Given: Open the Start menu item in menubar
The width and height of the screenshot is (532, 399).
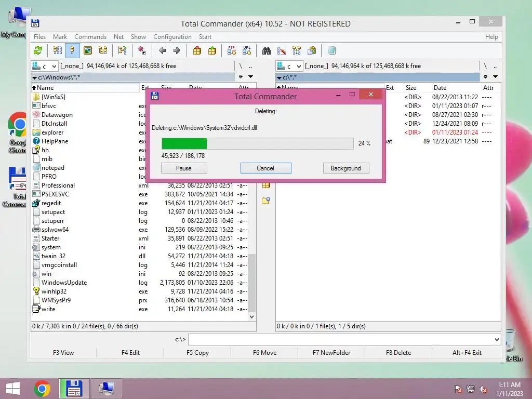Looking at the screenshot, I should pos(205,37).
